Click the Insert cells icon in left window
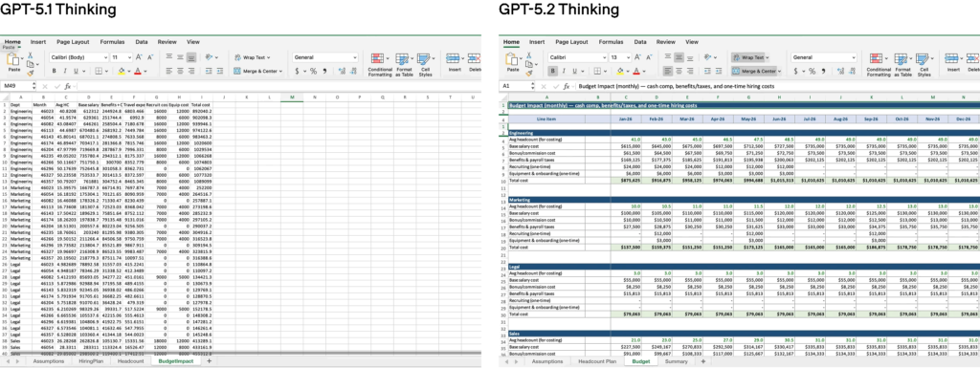 [453, 58]
